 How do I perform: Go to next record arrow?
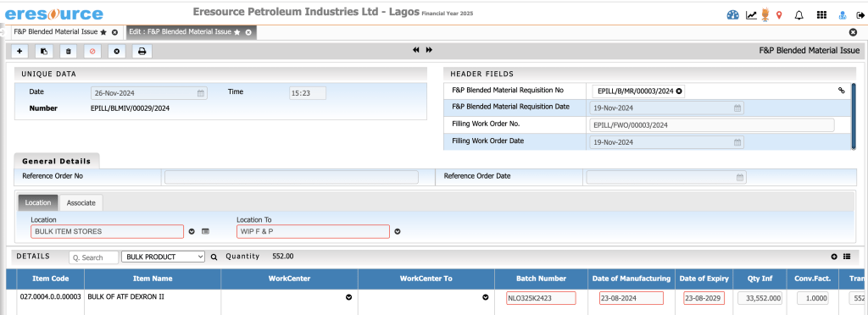(x=429, y=50)
